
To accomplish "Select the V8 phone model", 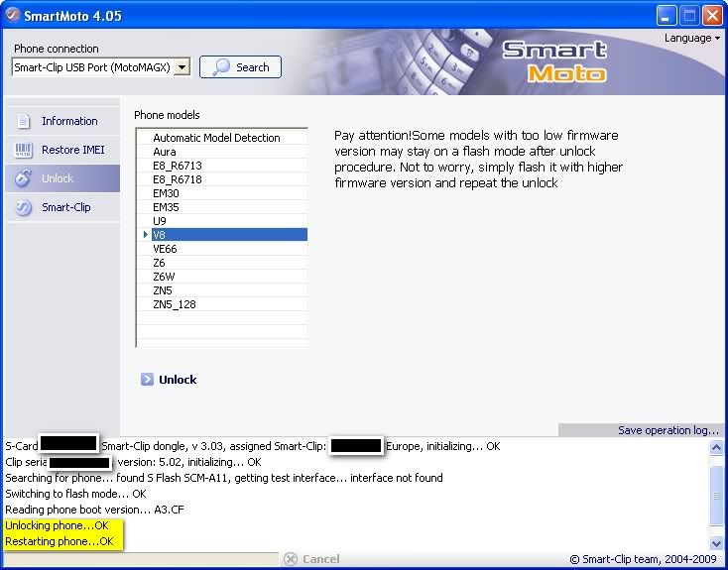I will [x=229, y=235].
